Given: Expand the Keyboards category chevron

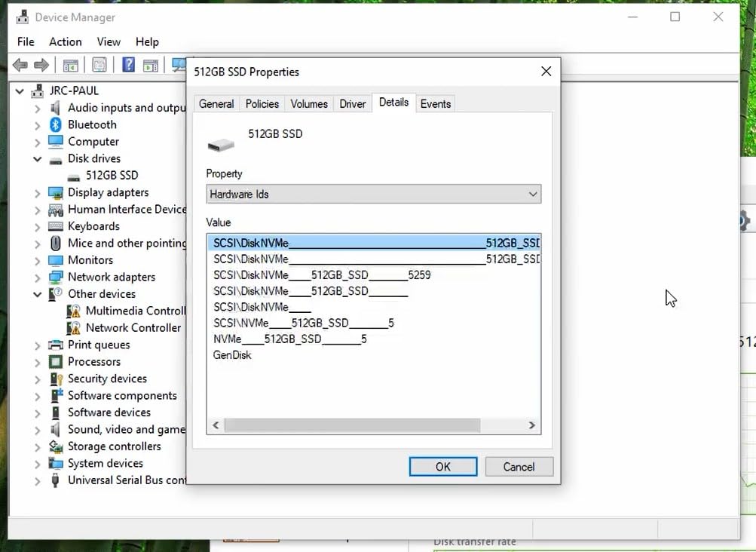Looking at the screenshot, I should pyautogui.click(x=37, y=227).
